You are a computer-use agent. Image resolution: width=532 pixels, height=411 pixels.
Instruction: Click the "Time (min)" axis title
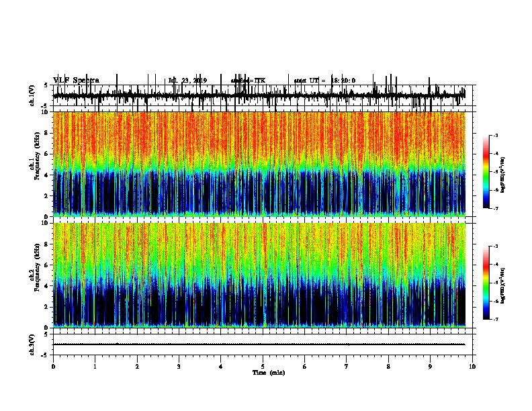(x=269, y=373)
